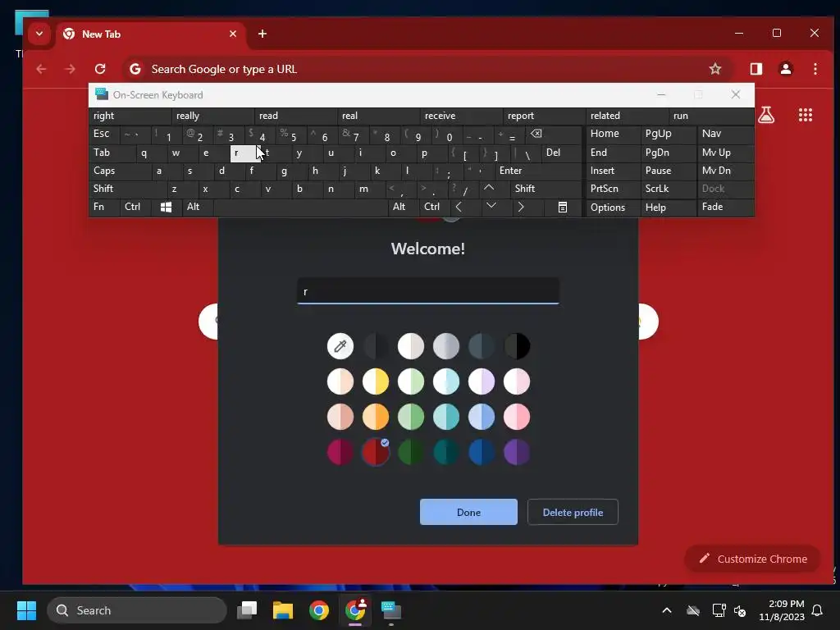This screenshot has width=840, height=630.
Task: Click the space bar on keyboard
Action: pos(300,208)
